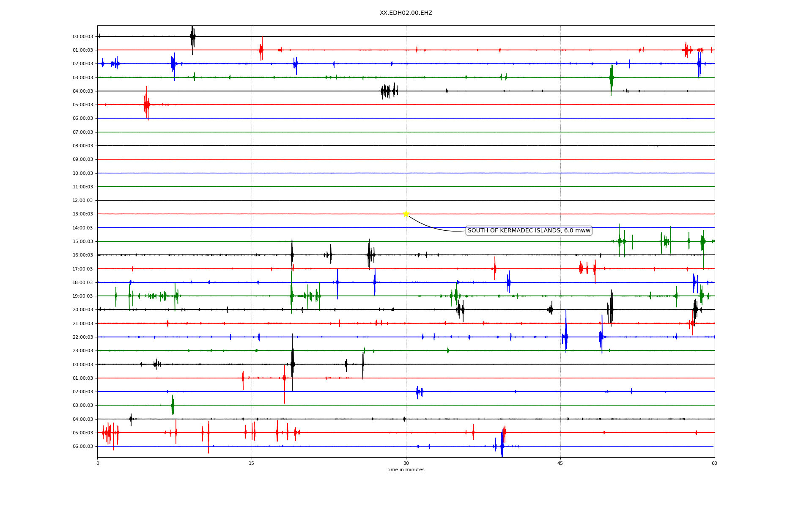812x508 pixels.
Task: Click the Kermadec Islands 6.0 mww annotation
Action: (529, 231)
